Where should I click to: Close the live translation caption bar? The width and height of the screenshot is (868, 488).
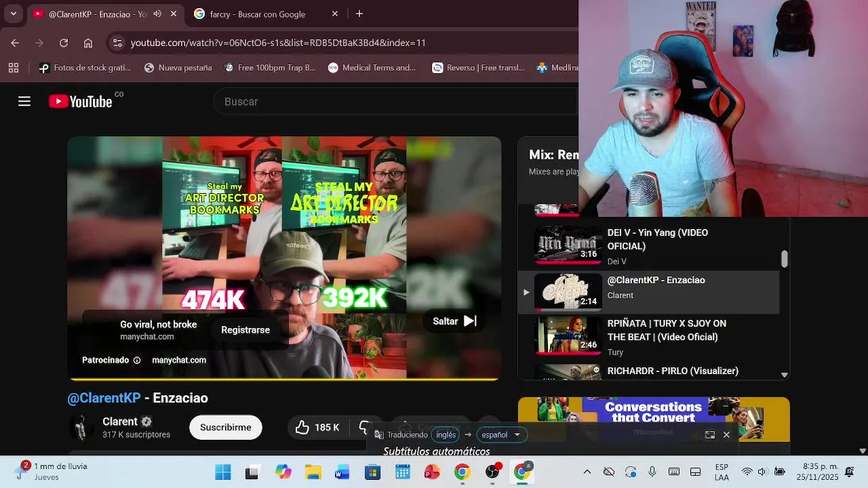coord(726,435)
